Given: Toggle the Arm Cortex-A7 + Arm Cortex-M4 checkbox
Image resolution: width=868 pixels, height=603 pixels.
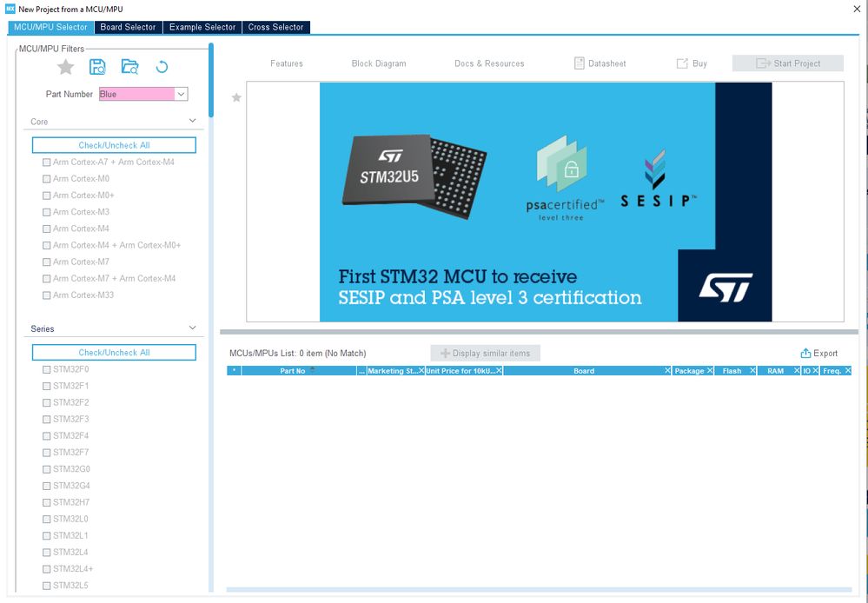Looking at the screenshot, I should (x=47, y=162).
